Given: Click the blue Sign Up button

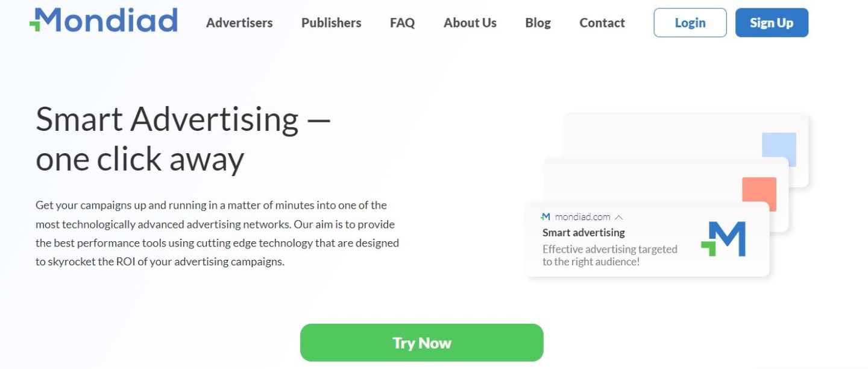Looking at the screenshot, I should 771,23.
